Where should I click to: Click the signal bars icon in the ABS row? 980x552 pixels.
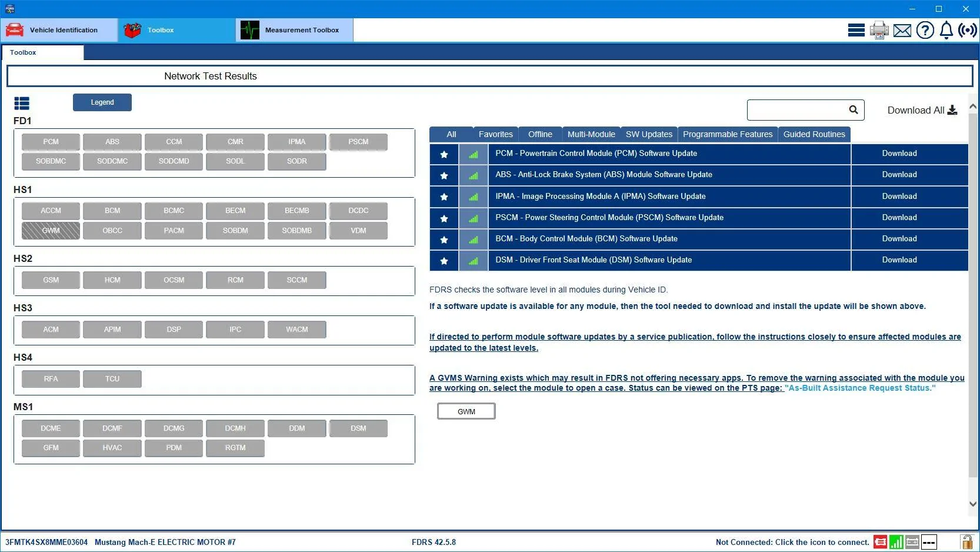[474, 175]
